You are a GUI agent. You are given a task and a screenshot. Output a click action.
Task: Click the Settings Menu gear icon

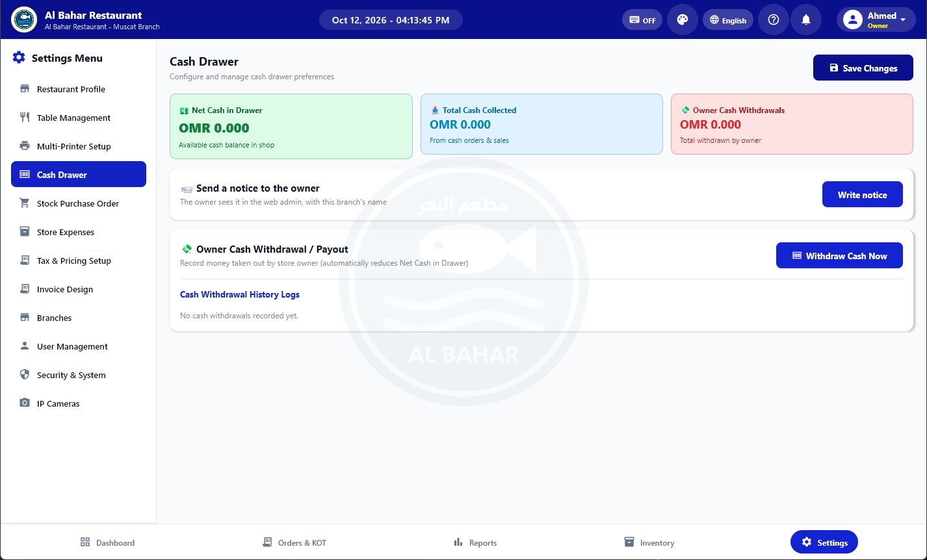19,58
